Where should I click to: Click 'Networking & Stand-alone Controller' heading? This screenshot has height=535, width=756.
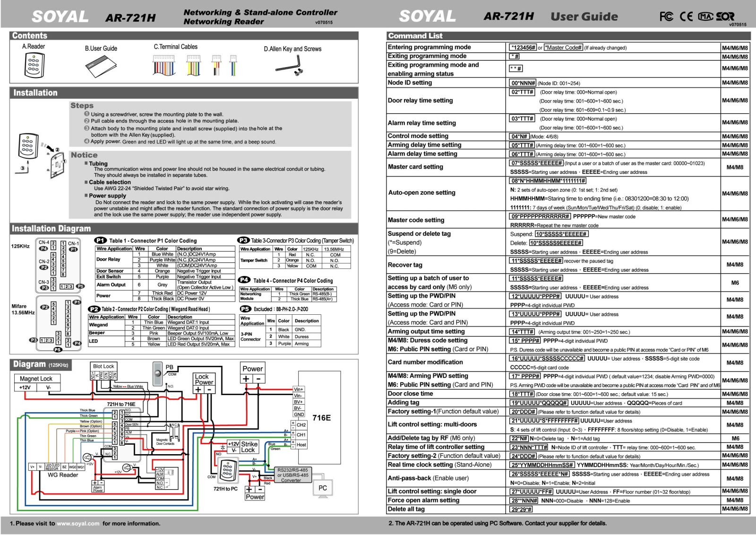click(x=260, y=13)
